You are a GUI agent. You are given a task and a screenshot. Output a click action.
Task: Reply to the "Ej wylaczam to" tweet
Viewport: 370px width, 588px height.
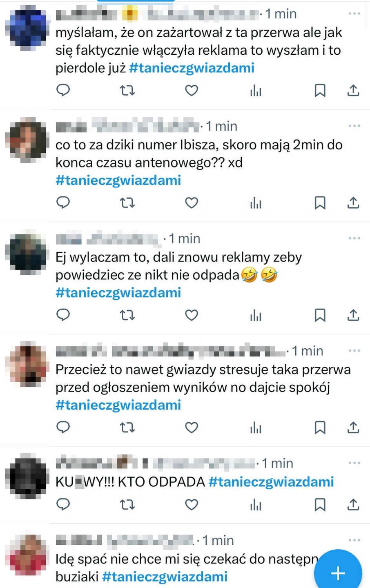pos(63,315)
